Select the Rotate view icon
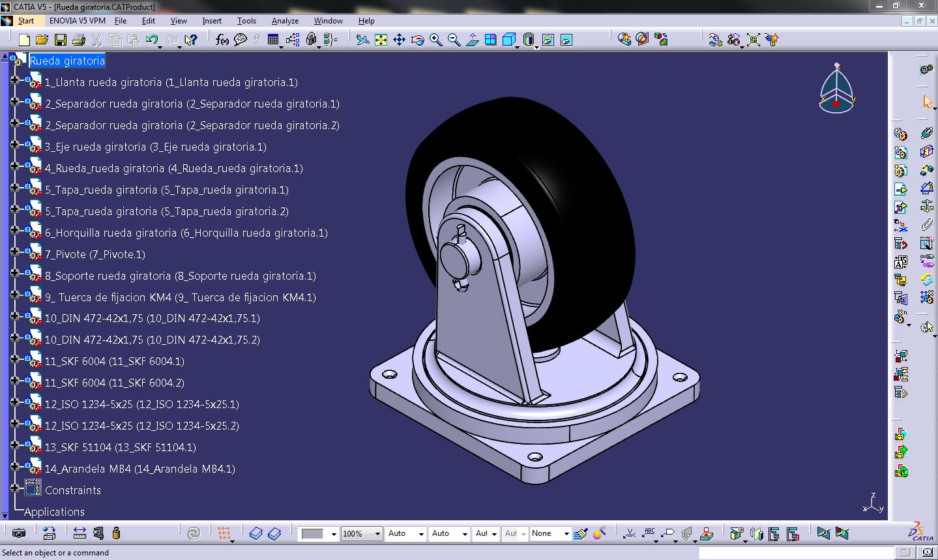The height and width of the screenshot is (560, 938). (417, 40)
